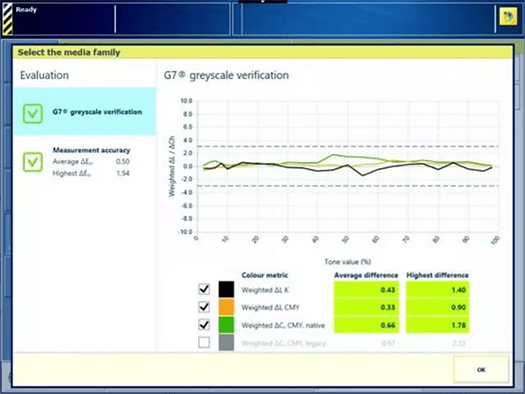The image size is (525, 394).
Task: Open the top-right yellow system icon
Action: pyautogui.click(x=508, y=16)
